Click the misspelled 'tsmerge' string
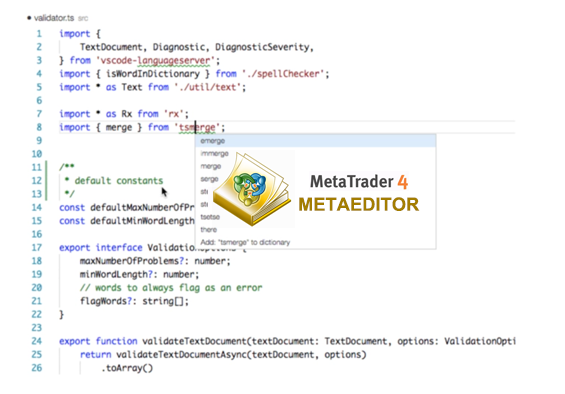The width and height of the screenshot is (565, 394). coord(197,127)
